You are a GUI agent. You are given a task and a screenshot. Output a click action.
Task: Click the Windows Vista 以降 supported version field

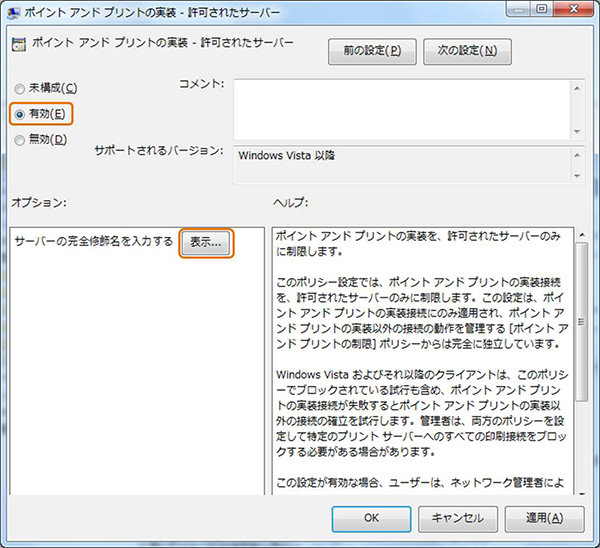[x=400, y=164]
